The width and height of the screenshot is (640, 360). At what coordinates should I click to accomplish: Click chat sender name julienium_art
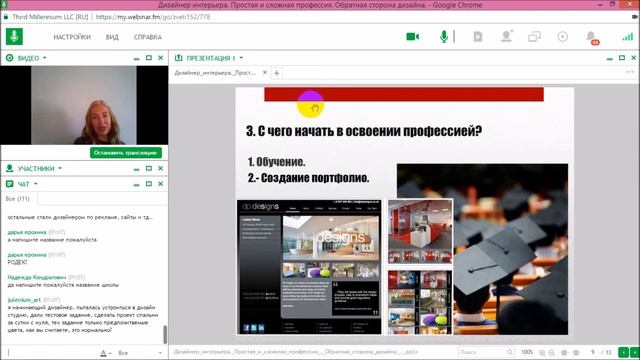coord(24,300)
